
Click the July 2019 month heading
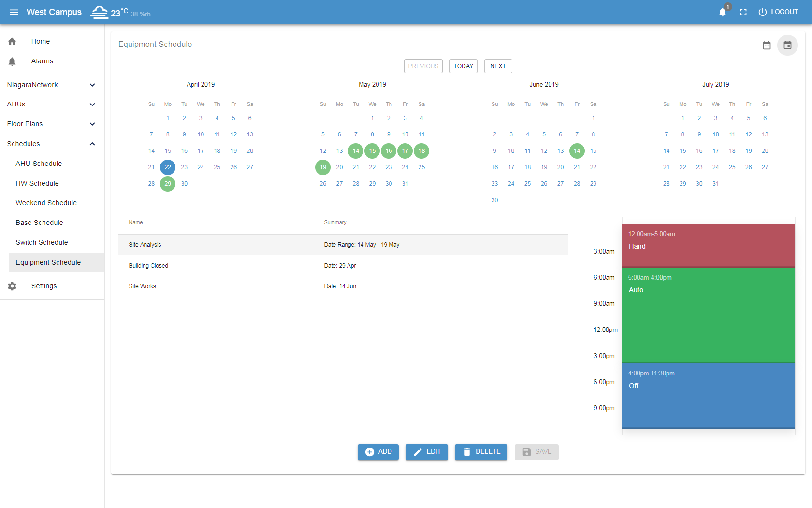tap(715, 84)
